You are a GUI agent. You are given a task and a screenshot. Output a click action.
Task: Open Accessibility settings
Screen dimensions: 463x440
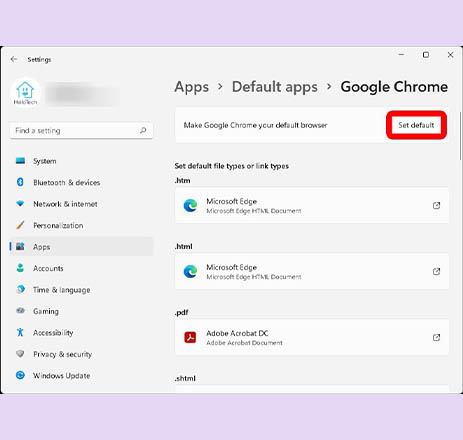click(82, 332)
